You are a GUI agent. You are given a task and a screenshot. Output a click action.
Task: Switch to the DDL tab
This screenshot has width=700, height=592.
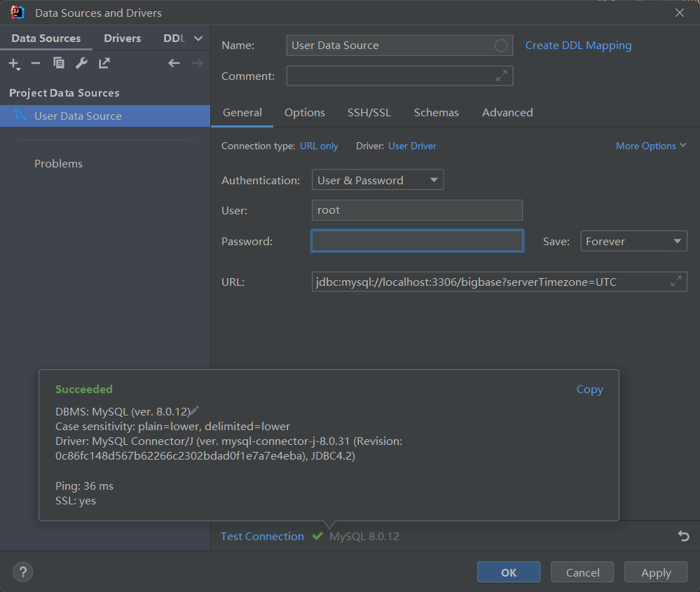tap(174, 39)
